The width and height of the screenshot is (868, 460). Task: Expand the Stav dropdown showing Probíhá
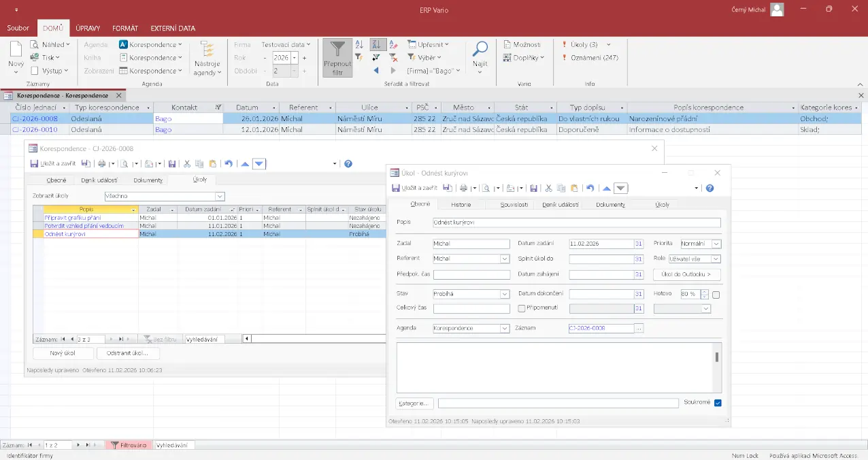(505, 294)
